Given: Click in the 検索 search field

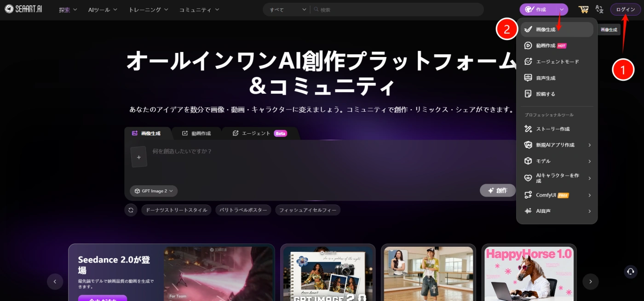Looking at the screenshot, I should pyautogui.click(x=398, y=10).
